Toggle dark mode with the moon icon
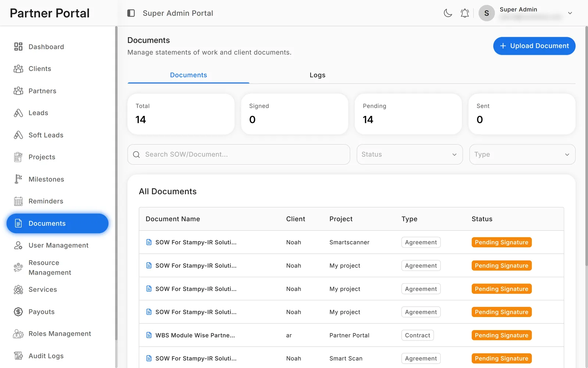 click(x=448, y=13)
